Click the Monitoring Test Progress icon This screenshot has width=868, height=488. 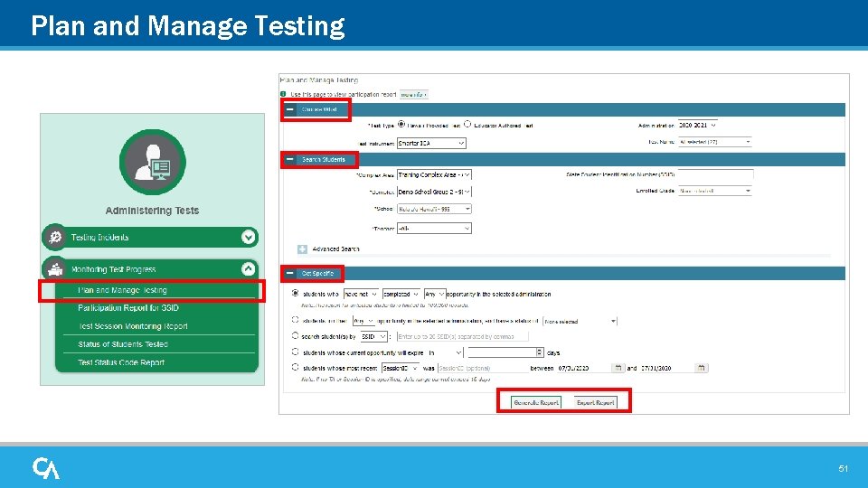(x=55, y=269)
